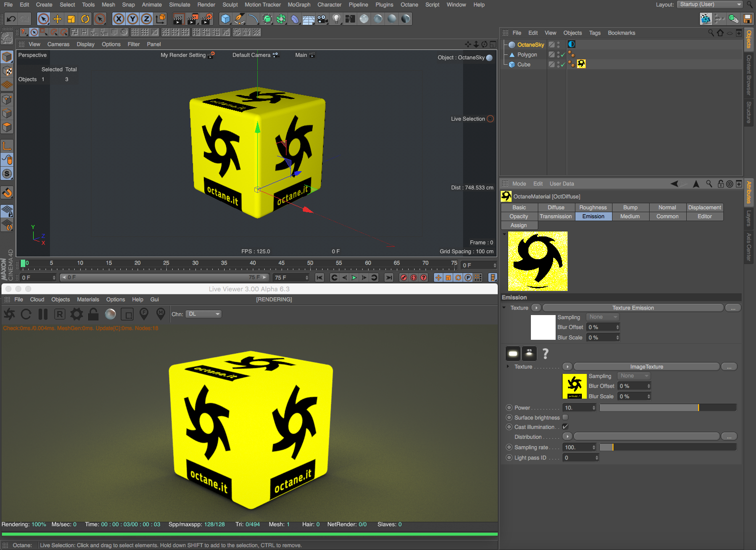Select the Move tool

[57, 19]
